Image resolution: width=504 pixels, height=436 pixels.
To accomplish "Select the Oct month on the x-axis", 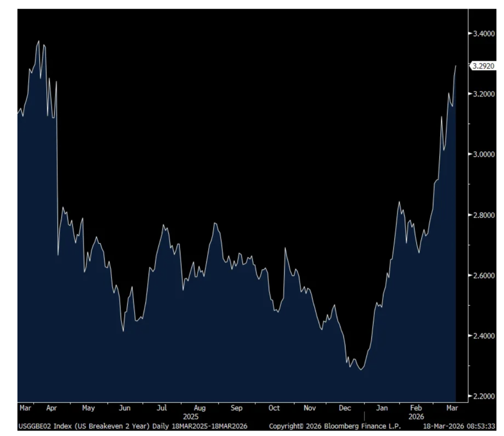I will click(274, 408).
